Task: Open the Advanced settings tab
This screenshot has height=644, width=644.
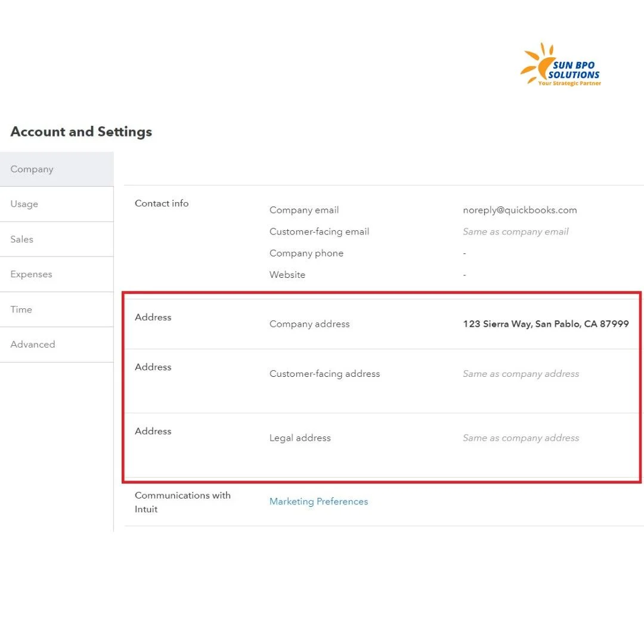Action: click(x=57, y=345)
